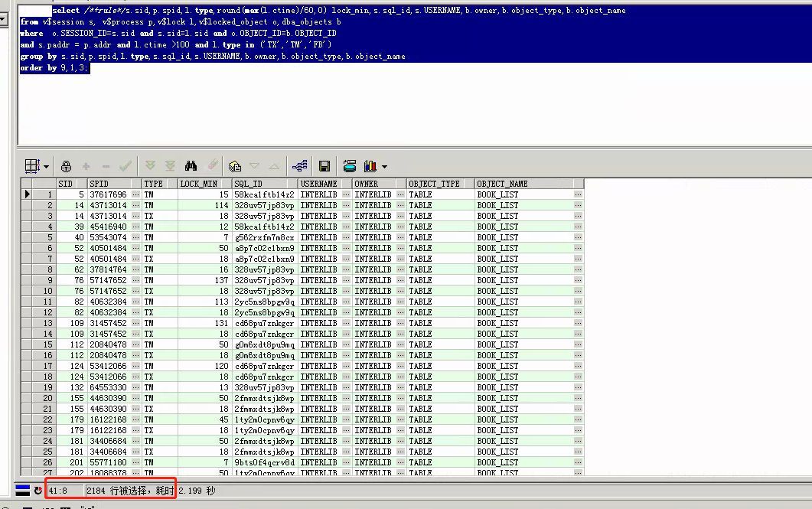Go to next record down-triangle icon
This screenshot has height=509, width=812.
tap(254, 166)
